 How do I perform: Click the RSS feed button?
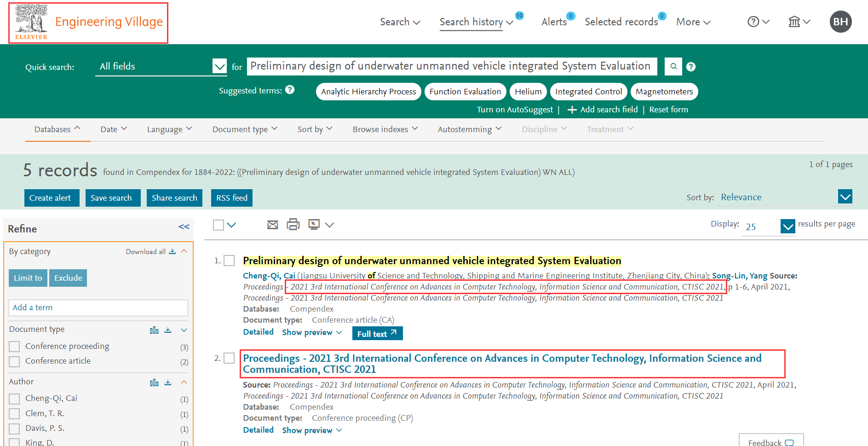(232, 198)
